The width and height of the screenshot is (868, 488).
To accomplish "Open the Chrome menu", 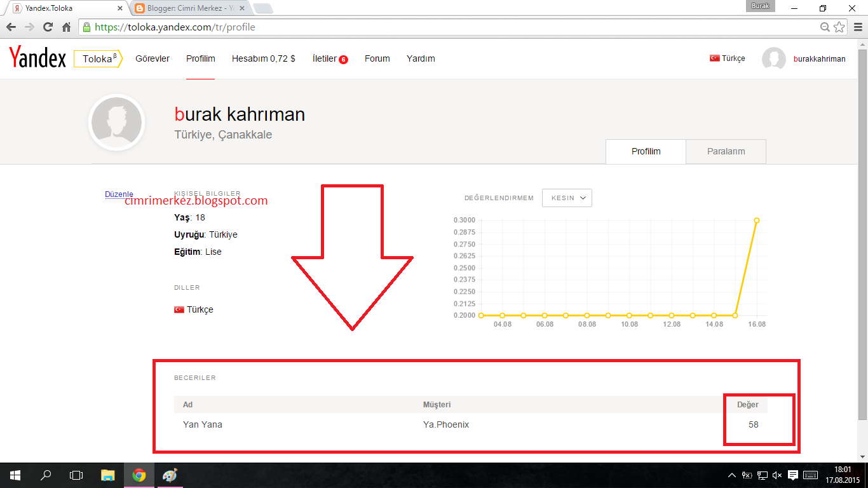I will tap(857, 27).
